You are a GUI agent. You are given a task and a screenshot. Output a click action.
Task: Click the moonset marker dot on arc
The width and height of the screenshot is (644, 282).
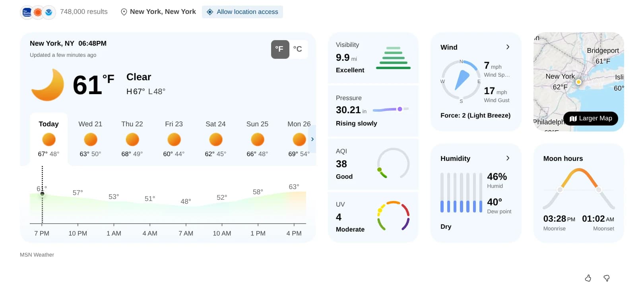[599, 189]
